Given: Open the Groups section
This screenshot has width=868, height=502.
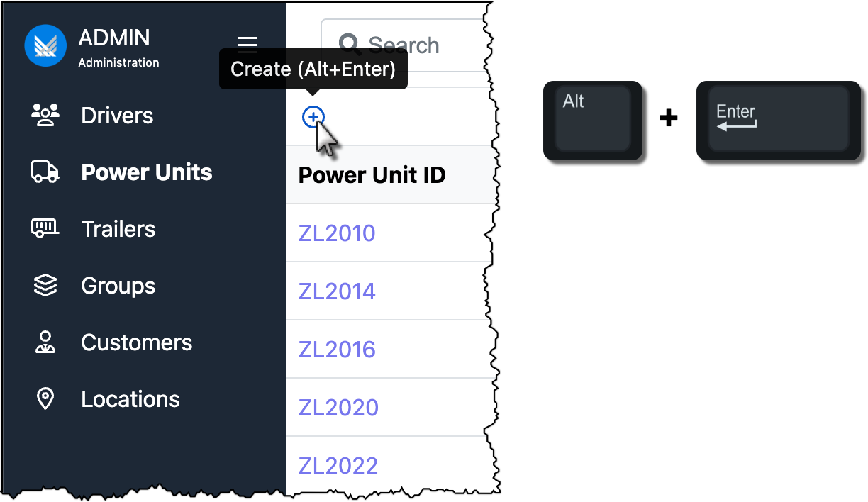Looking at the screenshot, I should click(118, 286).
